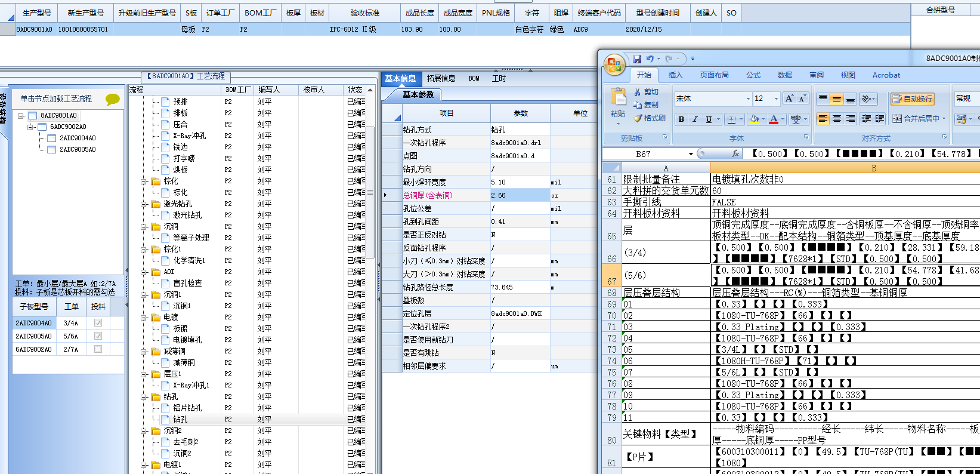Click the align text right icon
980x474 pixels.
pos(851,119)
